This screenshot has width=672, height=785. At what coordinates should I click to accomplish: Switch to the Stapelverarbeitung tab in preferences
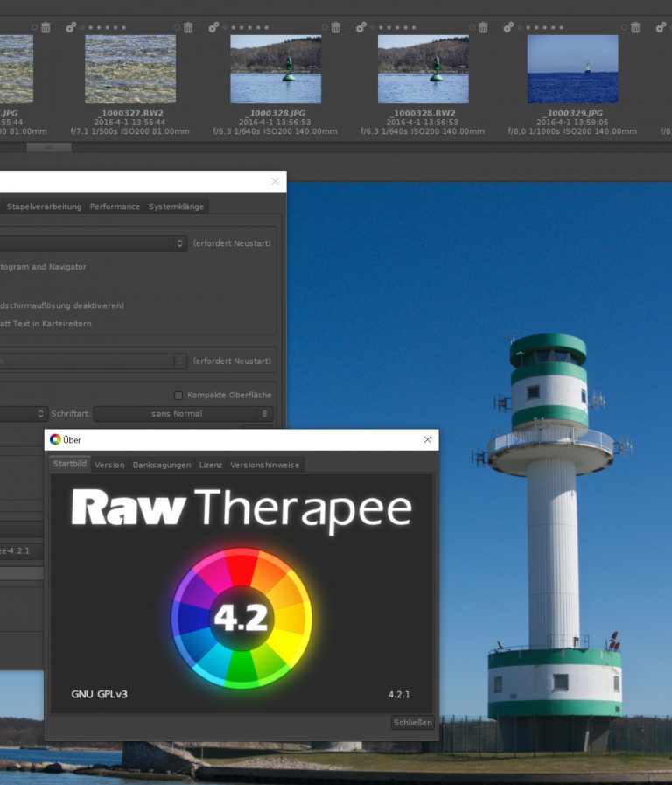click(x=44, y=207)
